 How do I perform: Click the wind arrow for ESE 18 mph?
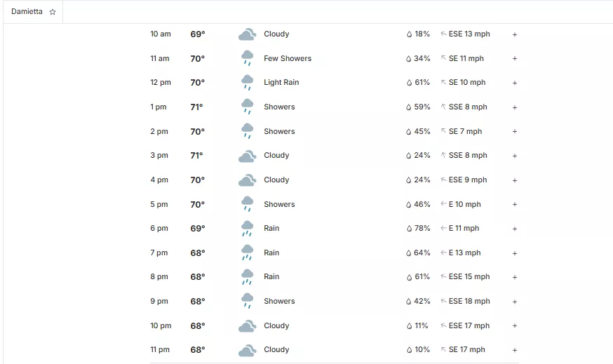pyautogui.click(x=443, y=302)
